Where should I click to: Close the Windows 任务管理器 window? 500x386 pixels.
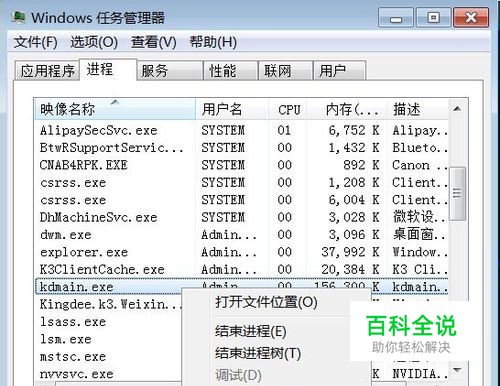(x=471, y=18)
